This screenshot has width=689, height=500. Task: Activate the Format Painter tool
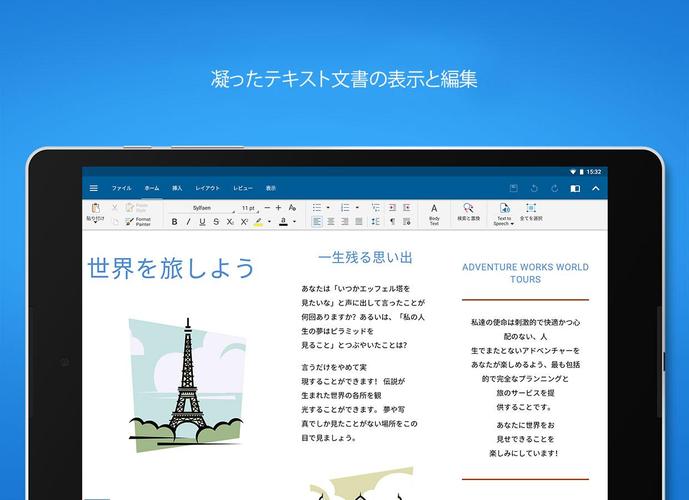(x=138, y=221)
